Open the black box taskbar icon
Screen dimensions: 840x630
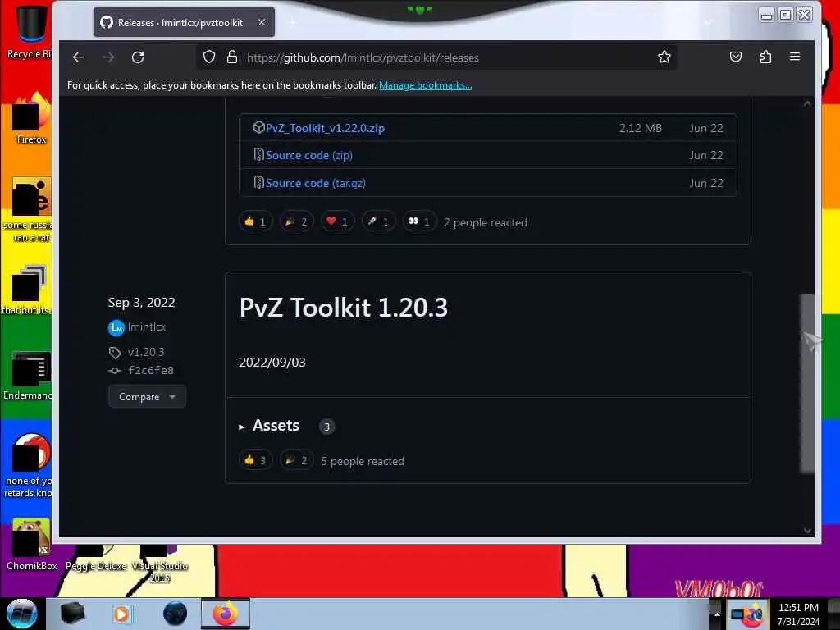(x=72, y=614)
